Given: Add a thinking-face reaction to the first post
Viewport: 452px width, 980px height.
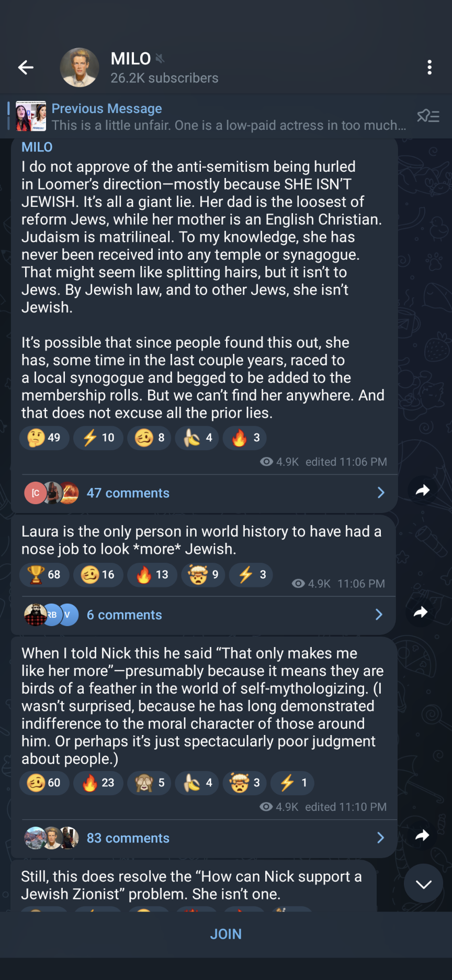Looking at the screenshot, I should 44,438.
